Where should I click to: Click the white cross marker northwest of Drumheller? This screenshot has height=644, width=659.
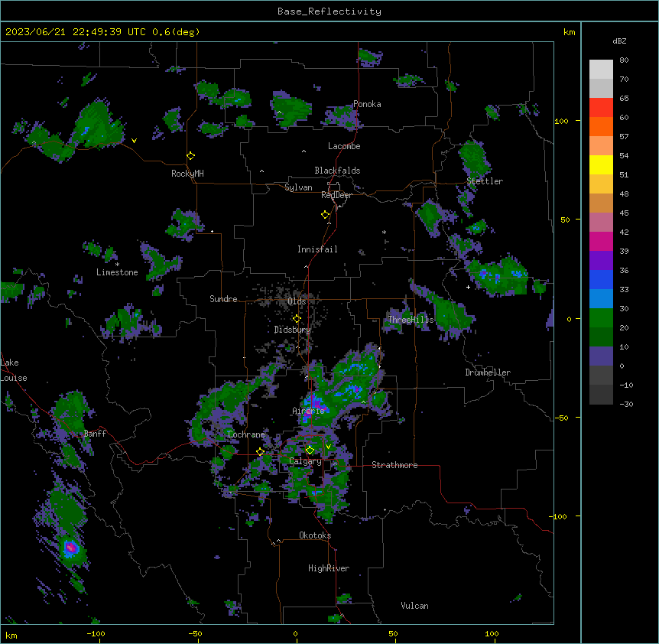[468, 287]
